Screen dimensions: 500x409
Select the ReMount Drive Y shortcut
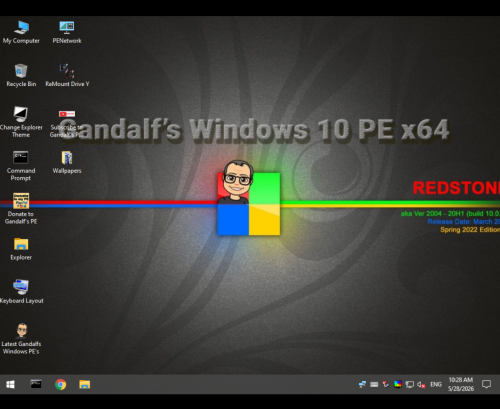point(67,75)
